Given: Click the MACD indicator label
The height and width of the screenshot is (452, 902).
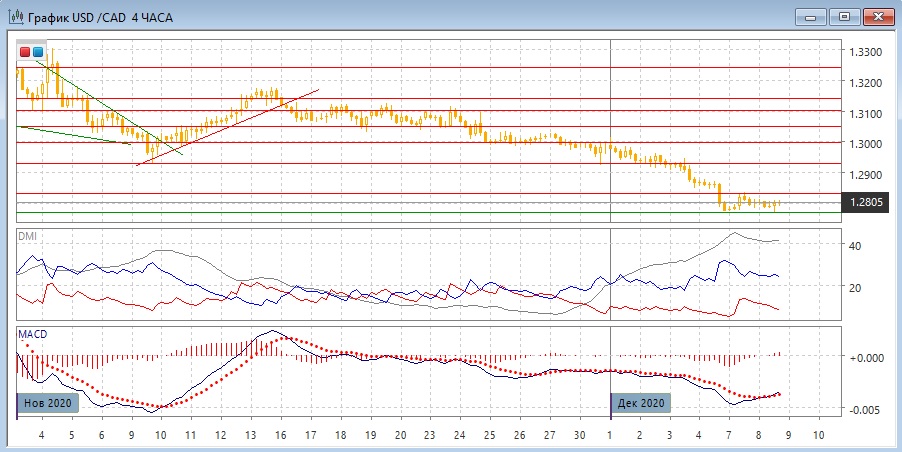Looking at the screenshot, I should pos(32,333).
